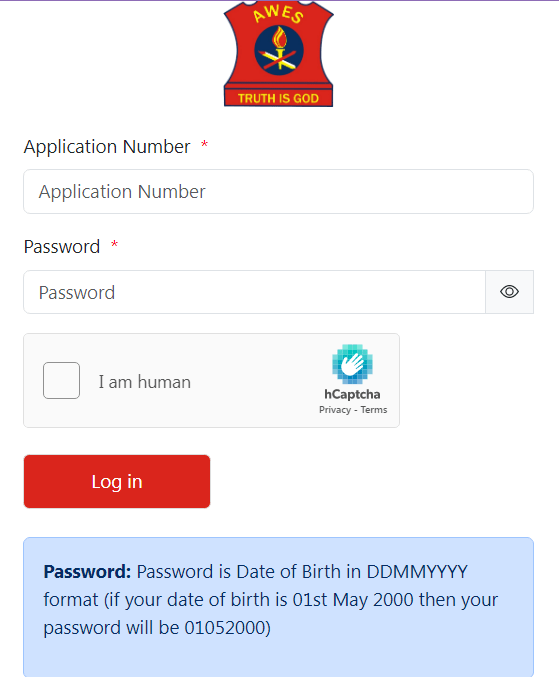Click the I am human label text
Viewport: 559px width, 677px height.
point(145,382)
